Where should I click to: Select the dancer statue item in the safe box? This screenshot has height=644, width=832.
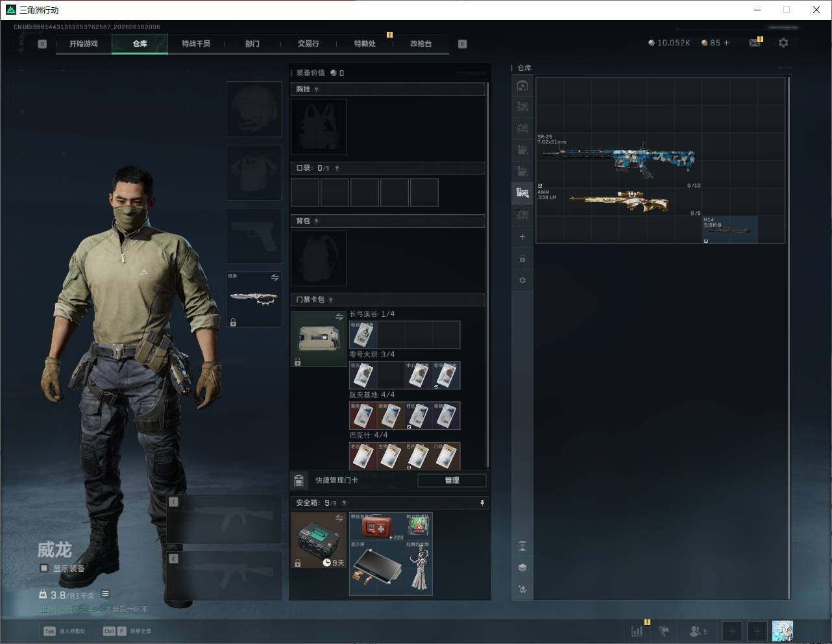tap(419, 569)
